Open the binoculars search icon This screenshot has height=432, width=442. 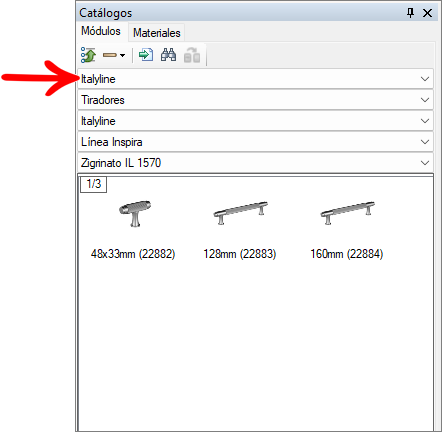(168, 55)
